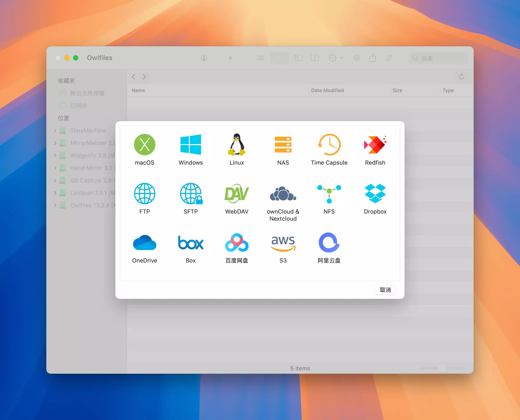Choose the Dropbox cloud icon
The height and width of the screenshot is (420, 520).
point(375,194)
